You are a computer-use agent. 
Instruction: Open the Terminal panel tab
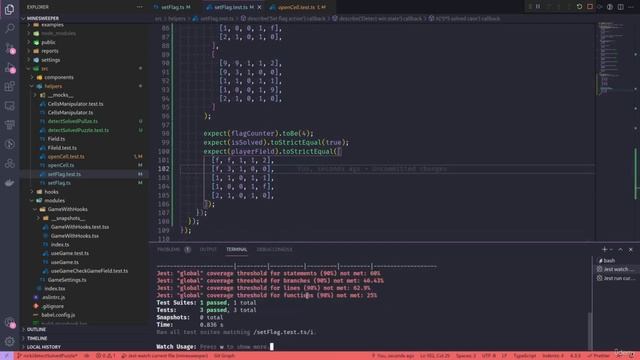click(x=237, y=249)
